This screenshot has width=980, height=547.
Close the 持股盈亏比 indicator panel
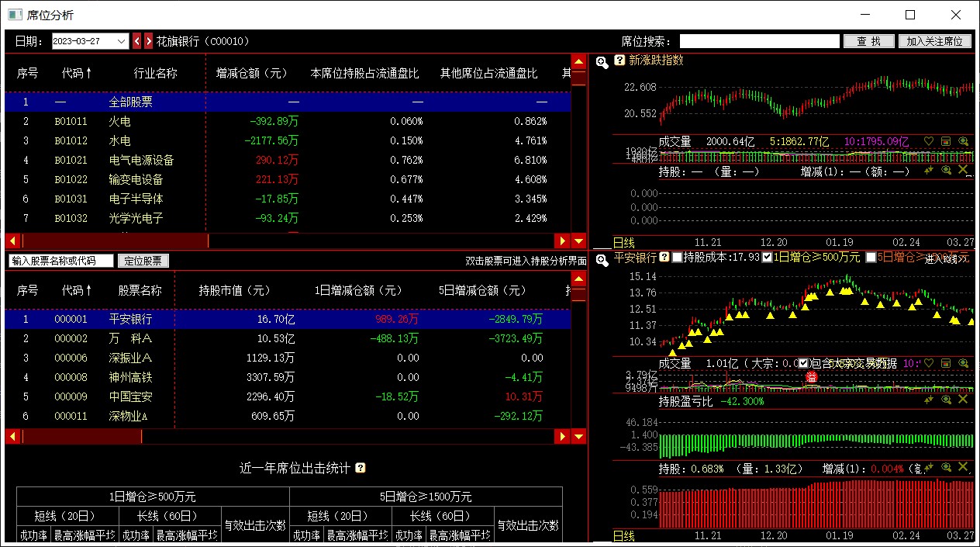click(963, 400)
